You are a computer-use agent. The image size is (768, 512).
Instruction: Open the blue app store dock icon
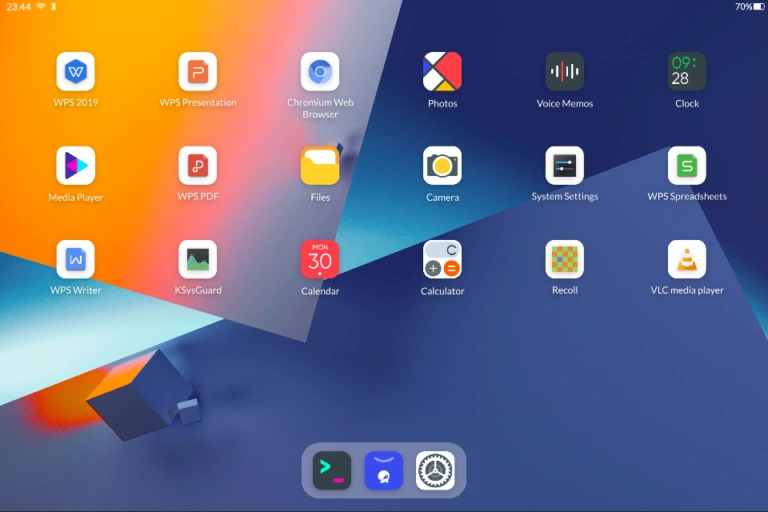tap(384, 470)
